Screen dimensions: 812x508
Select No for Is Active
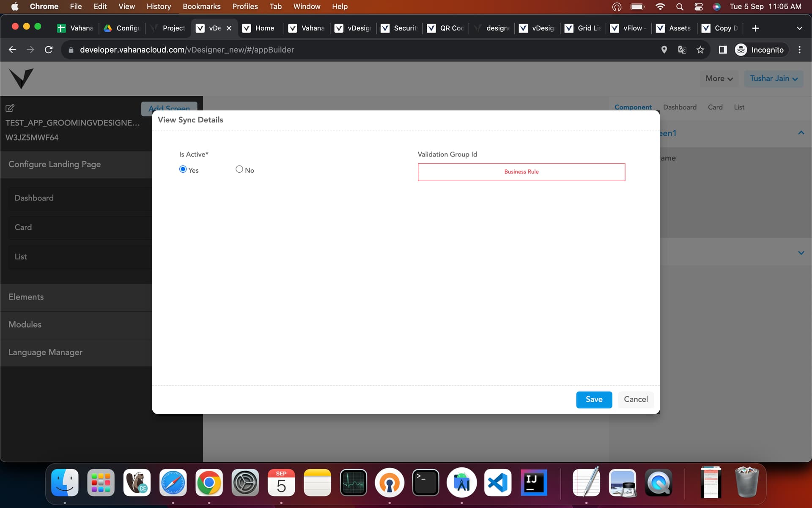pos(239,169)
